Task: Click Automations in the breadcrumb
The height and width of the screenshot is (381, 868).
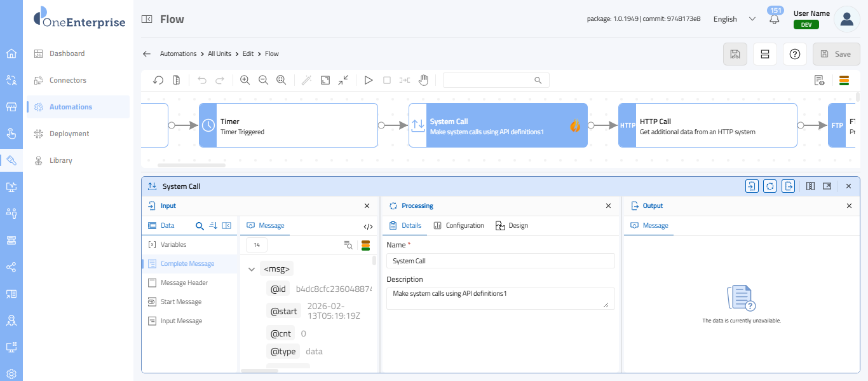Action: (178, 54)
